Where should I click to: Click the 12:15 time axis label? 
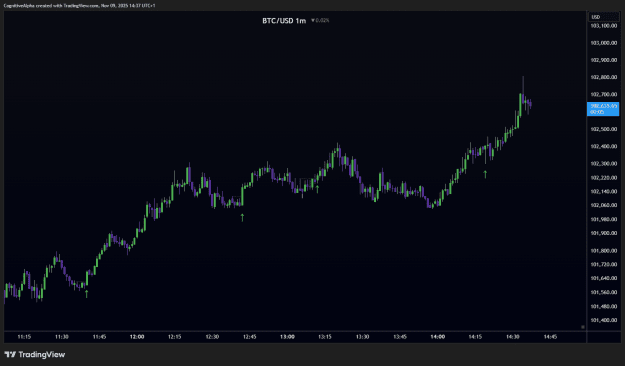tap(174, 337)
